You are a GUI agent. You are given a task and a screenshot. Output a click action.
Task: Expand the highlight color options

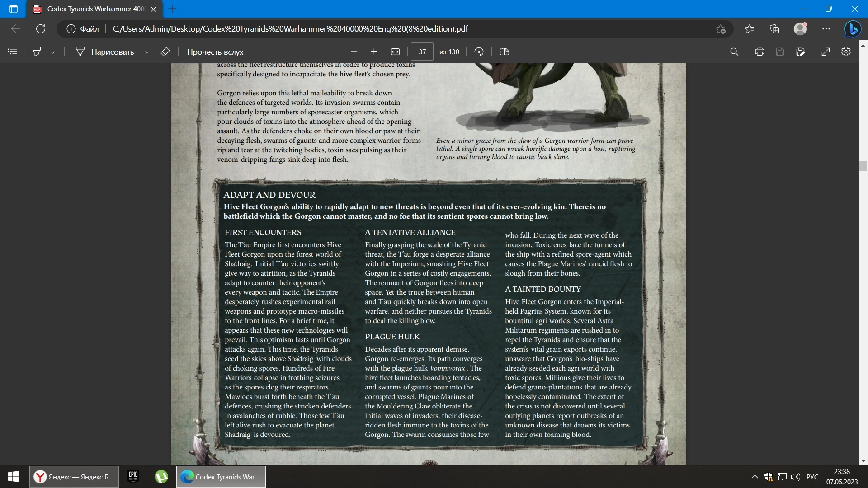[x=53, y=52]
